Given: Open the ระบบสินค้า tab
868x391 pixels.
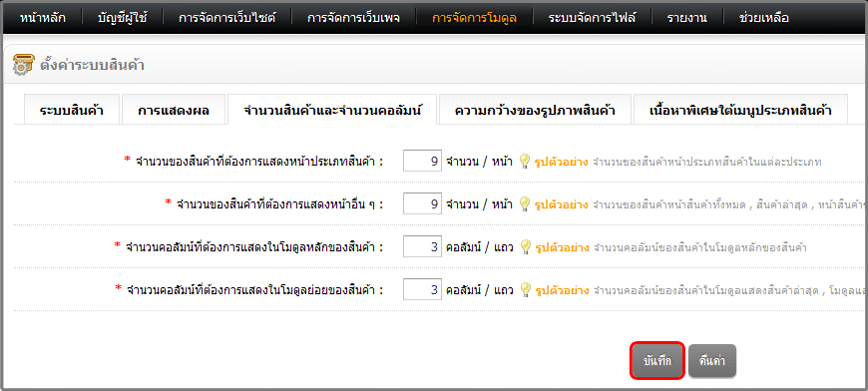Looking at the screenshot, I should 72,110.
